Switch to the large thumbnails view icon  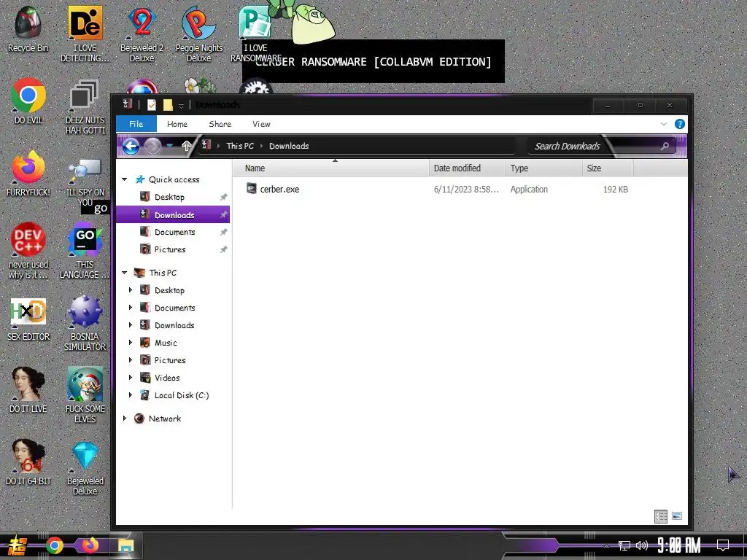coord(677,516)
